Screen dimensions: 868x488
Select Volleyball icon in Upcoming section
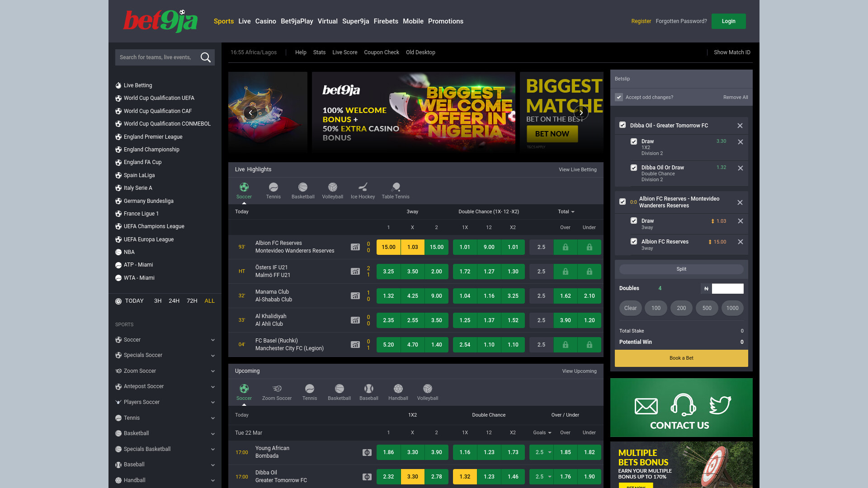428,389
